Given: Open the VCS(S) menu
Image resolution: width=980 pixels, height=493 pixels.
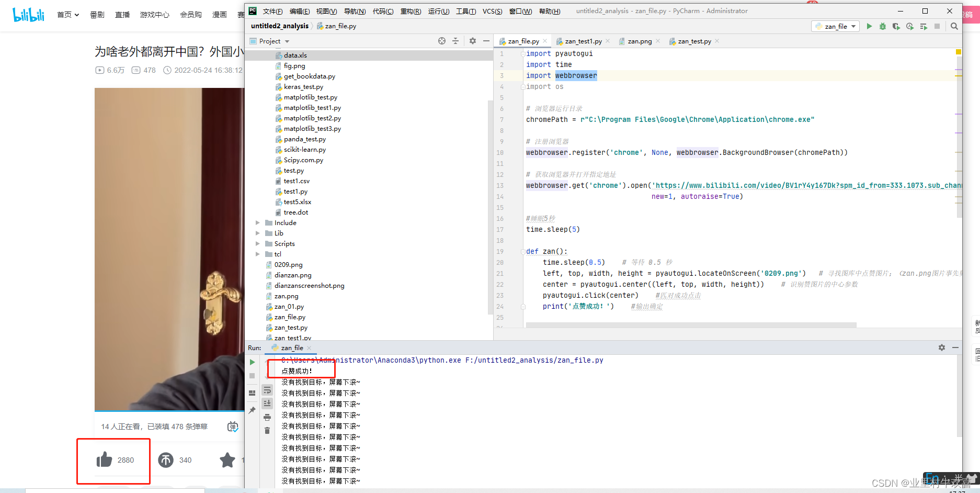Looking at the screenshot, I should 492,11.
